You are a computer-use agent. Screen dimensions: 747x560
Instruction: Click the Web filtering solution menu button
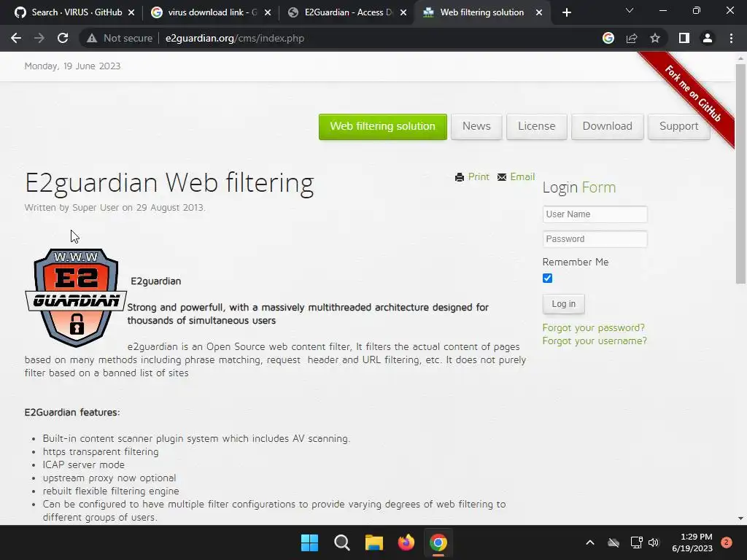[x=382, y=127]
